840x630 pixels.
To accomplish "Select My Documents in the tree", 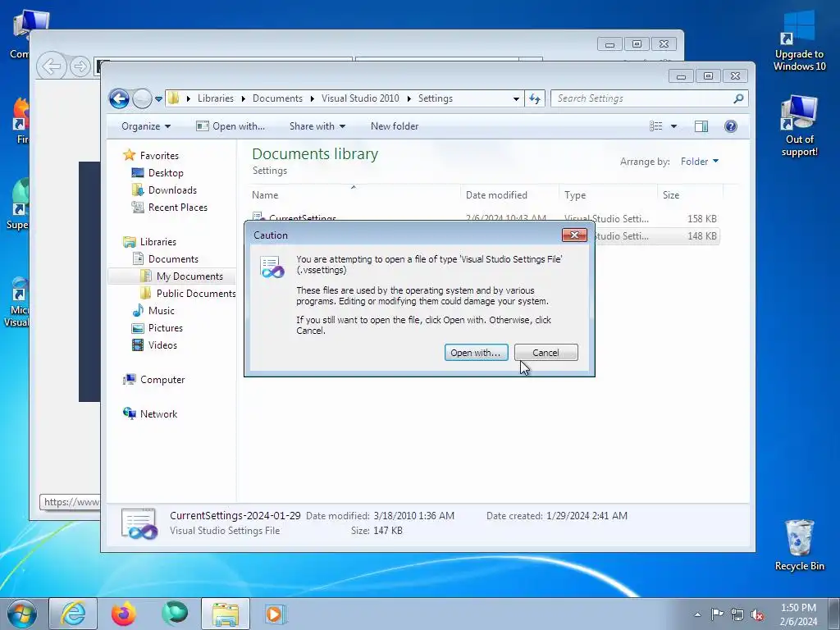I will (189, 276).
